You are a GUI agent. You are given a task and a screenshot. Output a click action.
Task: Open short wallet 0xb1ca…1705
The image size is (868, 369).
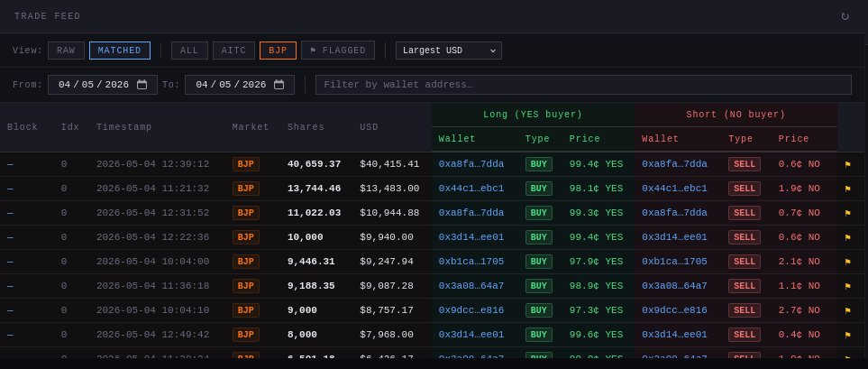tap(674, 262)
